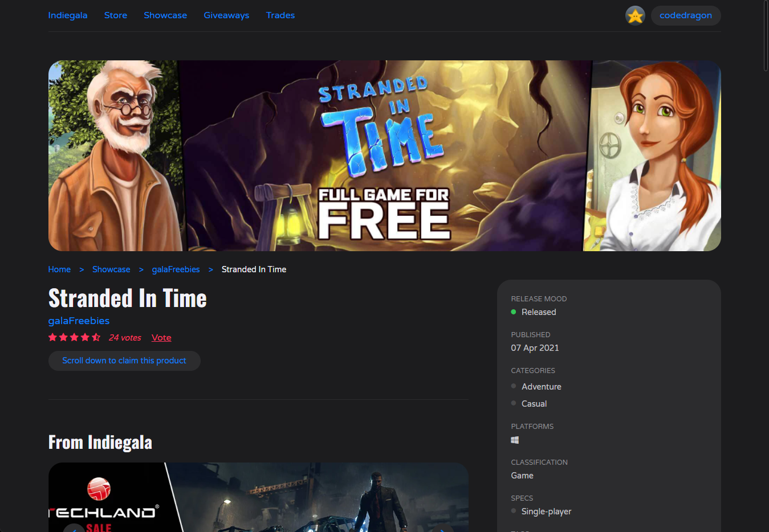The height and width of the screenshot is (532, 769).
Task: Click the Windows platform icon
Action: pyautogui.click(x=515, y=440)
